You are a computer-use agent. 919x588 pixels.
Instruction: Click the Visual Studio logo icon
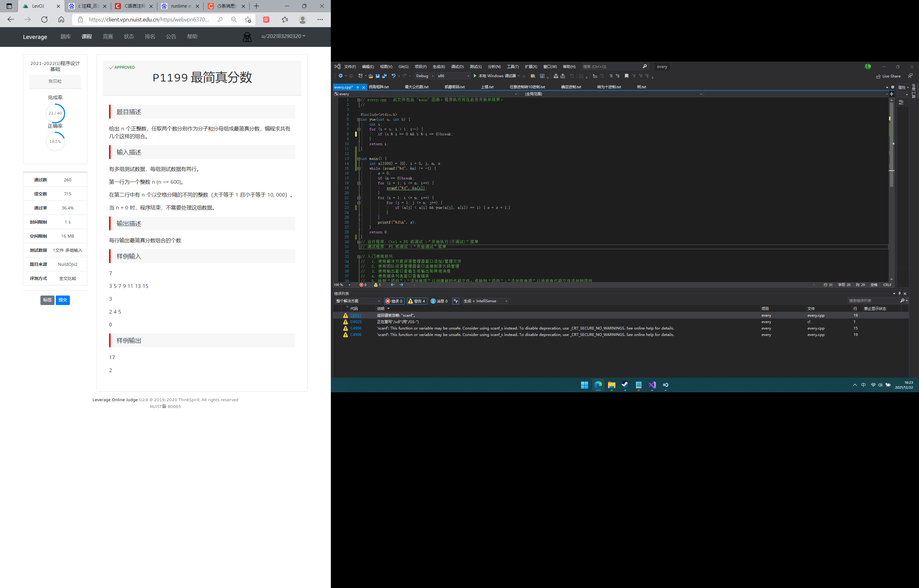tap(338, 66)
